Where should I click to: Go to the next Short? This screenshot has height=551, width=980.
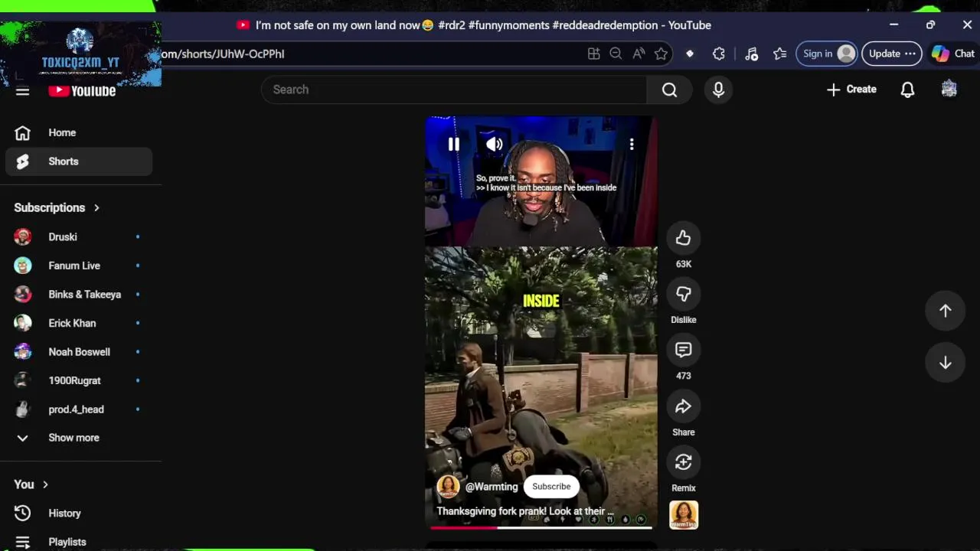946,363
